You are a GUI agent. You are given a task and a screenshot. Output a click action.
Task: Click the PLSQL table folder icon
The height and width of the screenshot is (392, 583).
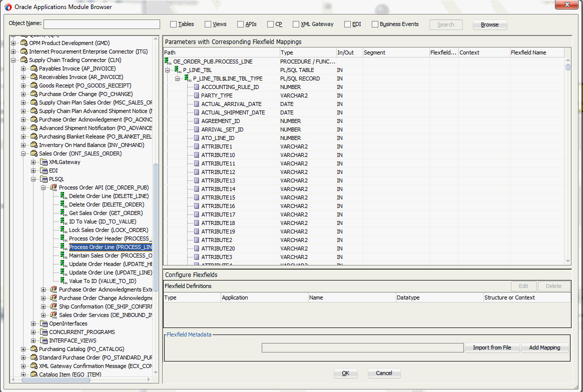[44, 179]
